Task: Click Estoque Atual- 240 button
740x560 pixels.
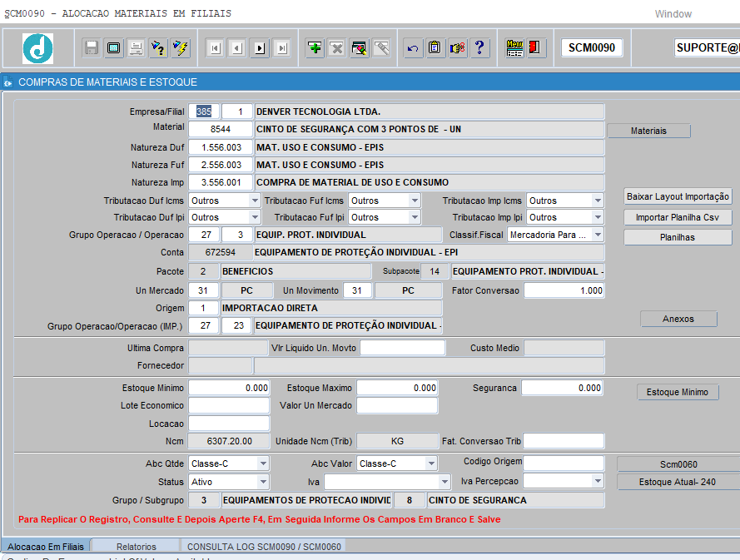Action: point(678,482)
